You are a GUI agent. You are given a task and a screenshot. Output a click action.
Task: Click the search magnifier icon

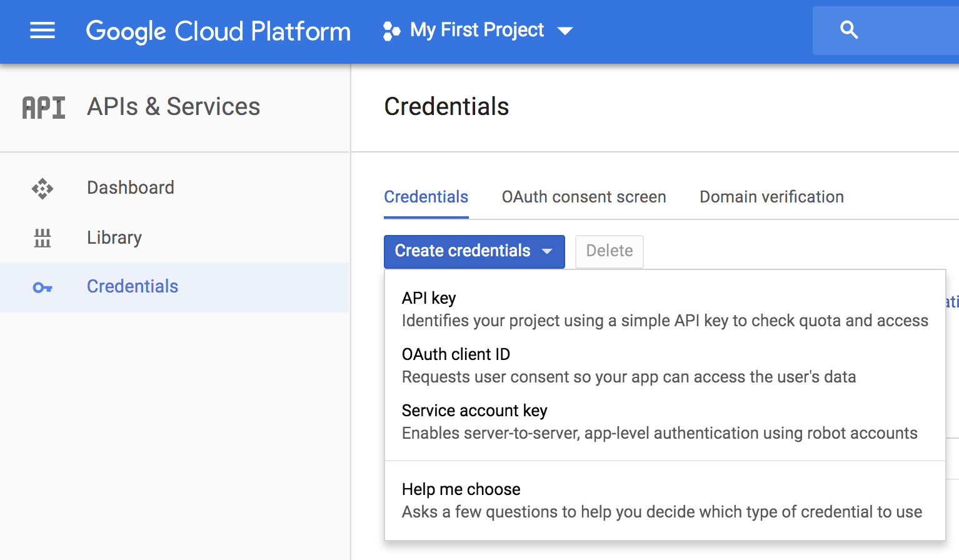pyautogui.click(x=849, y=30)
